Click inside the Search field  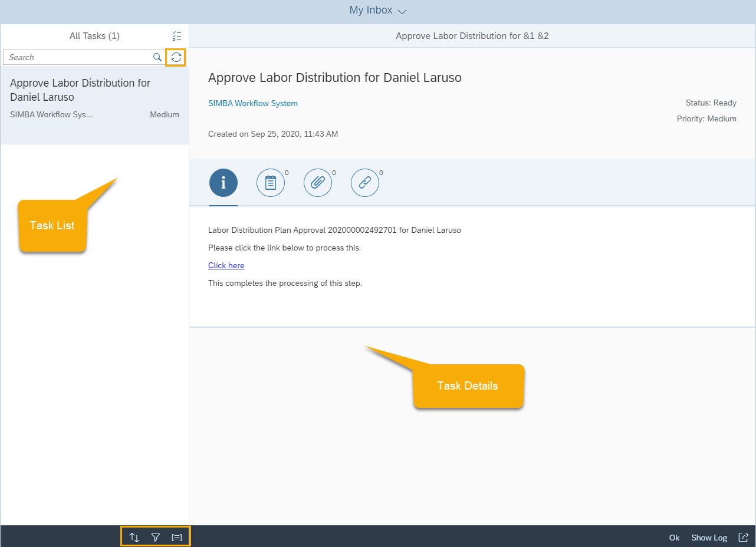[x=77, y=57]
